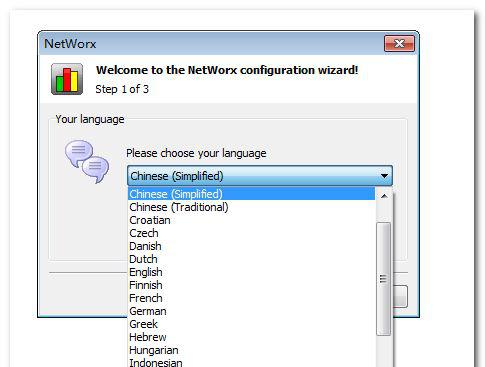Click the speech bubbles language icon
485x367 pixels.
(87, 162)
